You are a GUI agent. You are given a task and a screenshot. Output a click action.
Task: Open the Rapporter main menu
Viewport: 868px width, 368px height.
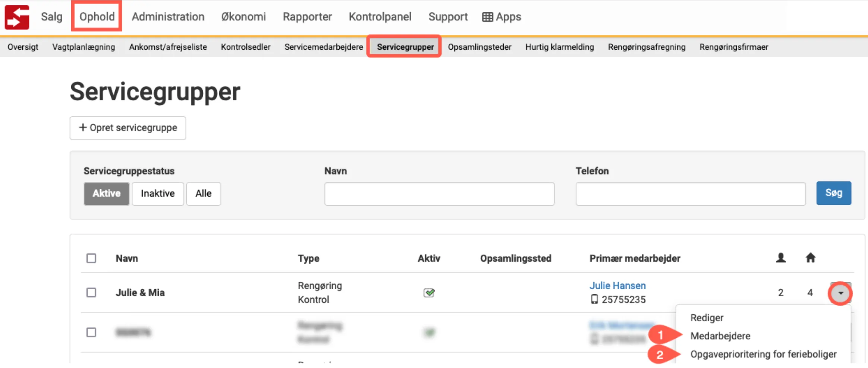pyautogui.click(x=307, y=17)
